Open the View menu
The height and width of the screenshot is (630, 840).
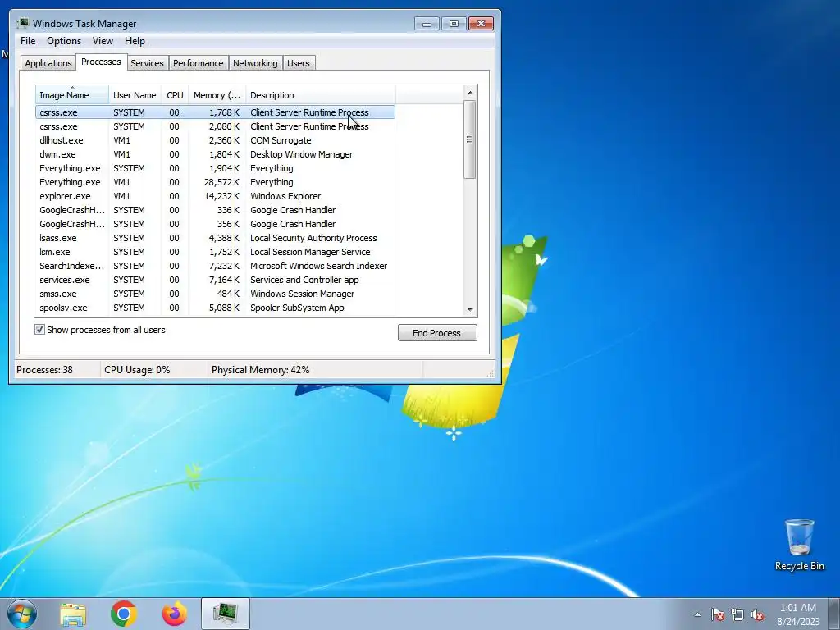(x=103, y=41)
